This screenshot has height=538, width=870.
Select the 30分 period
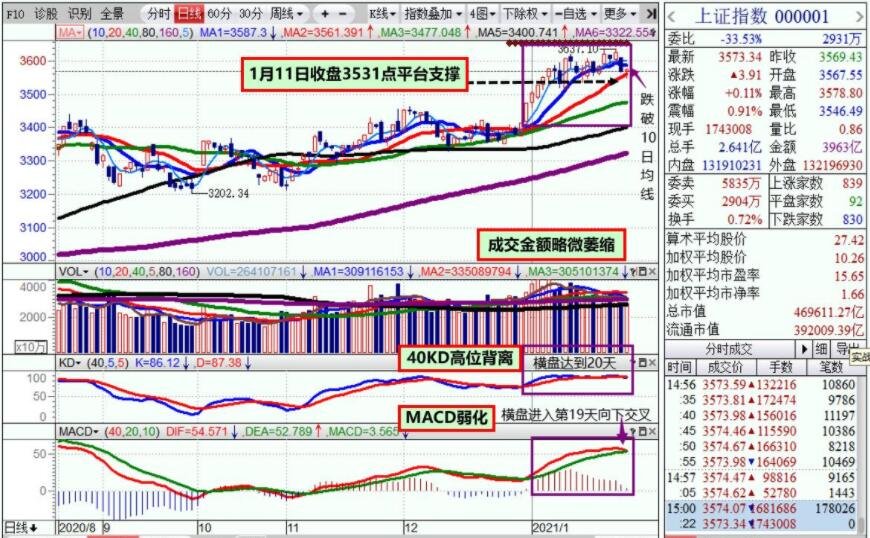click(251, 13)
